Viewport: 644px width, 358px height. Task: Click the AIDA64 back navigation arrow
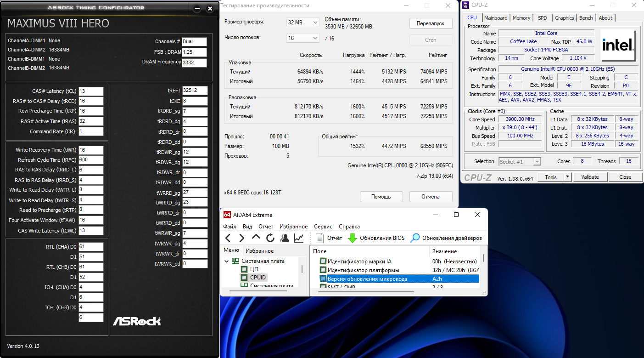(228, 238)
